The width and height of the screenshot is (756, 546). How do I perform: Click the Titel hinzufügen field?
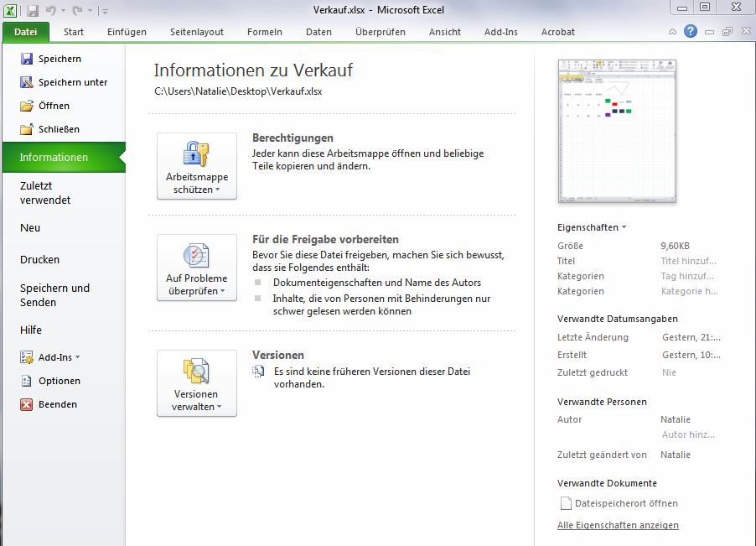point(689,261)
